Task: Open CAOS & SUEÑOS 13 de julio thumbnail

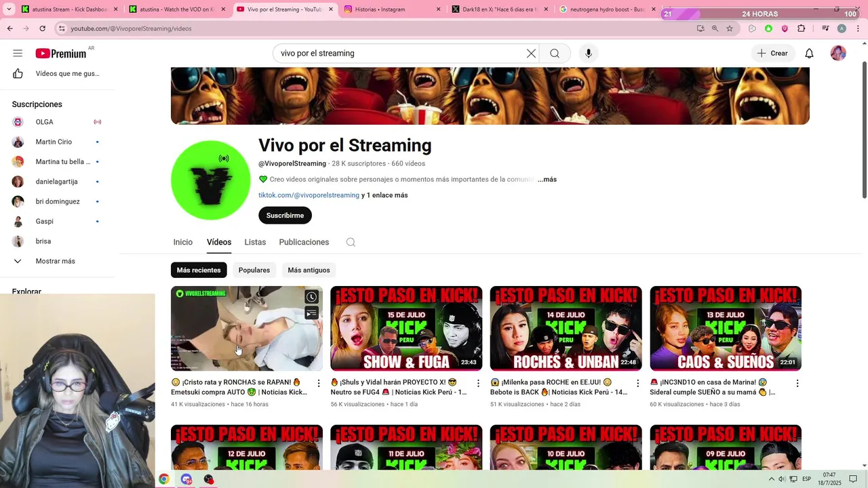Action: 726,328
